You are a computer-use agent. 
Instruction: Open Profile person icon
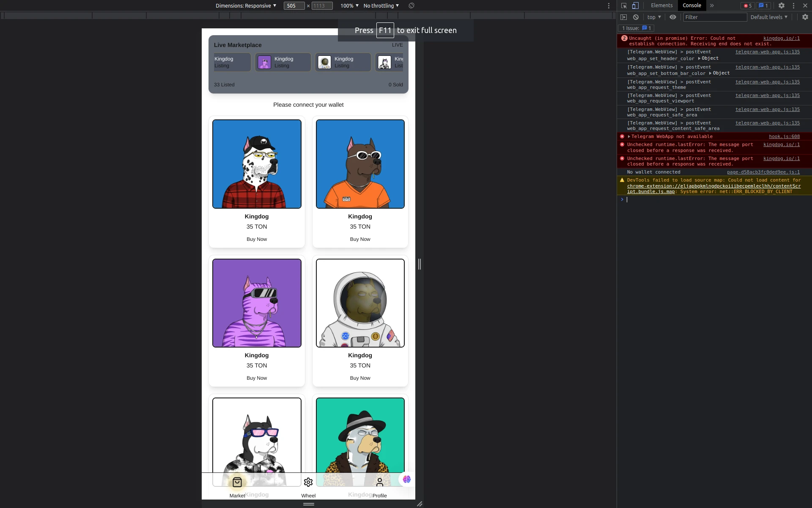379,482
